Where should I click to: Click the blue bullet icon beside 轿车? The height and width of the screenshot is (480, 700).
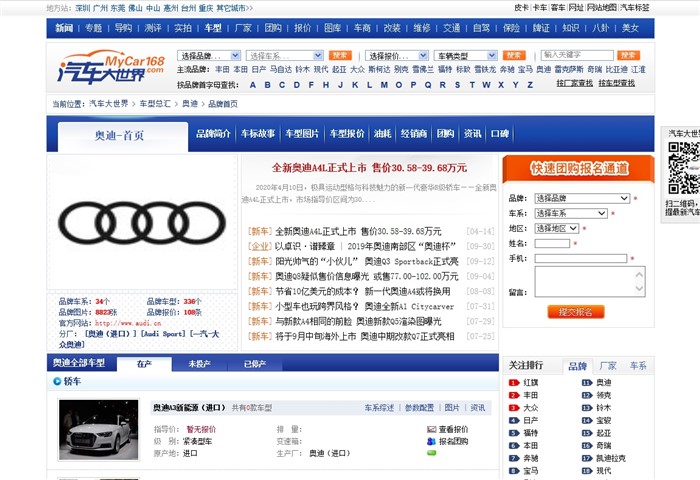[x=57, y=381]
